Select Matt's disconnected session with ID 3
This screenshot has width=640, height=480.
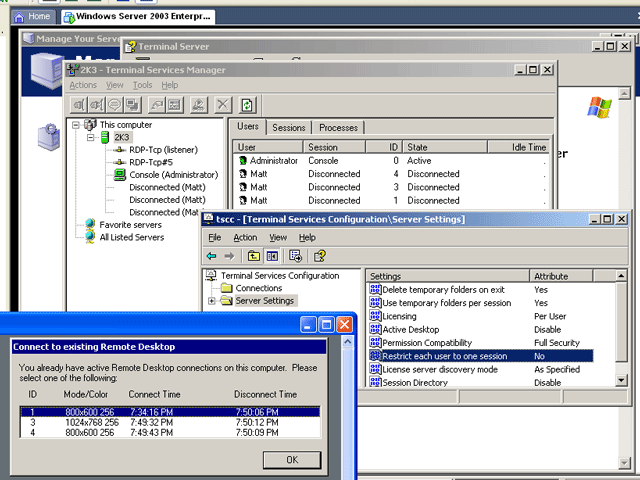coord(391,187)
